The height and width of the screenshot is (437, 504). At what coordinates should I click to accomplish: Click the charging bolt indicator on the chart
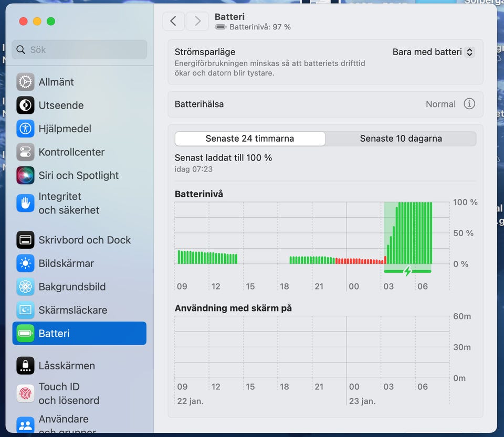[407, 271]
